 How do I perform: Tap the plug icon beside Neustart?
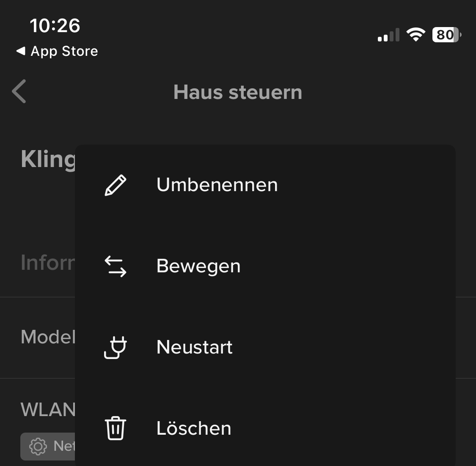point(116,348)
